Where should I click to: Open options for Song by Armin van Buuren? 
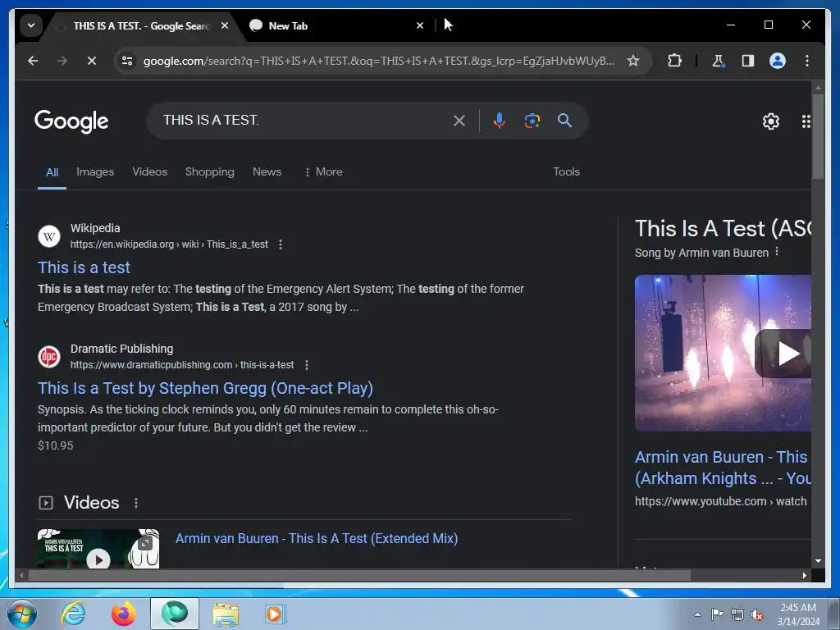(777, 252)
